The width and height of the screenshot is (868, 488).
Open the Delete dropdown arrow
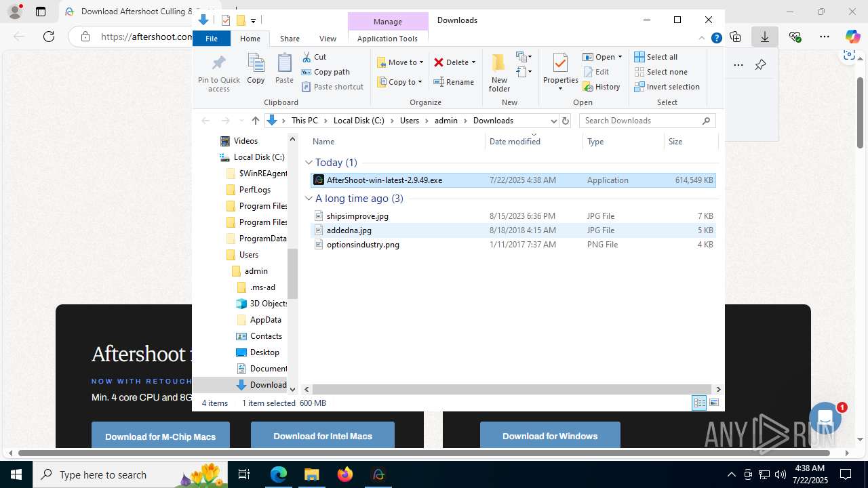click(x=473, y=62)
